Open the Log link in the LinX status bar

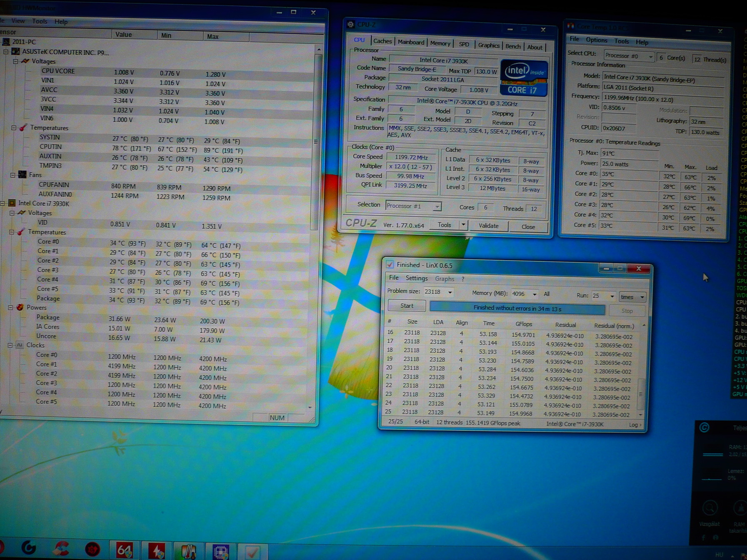pyautogui.click(x=635, y=425)
